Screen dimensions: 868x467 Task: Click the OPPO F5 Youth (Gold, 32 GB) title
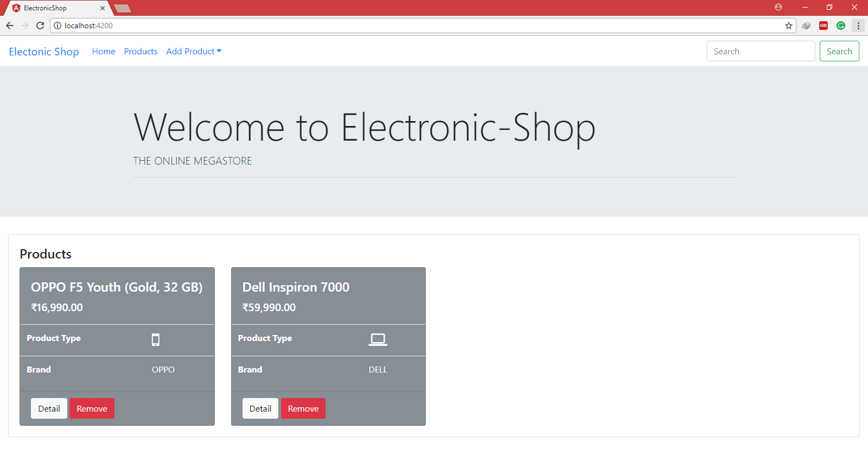point(117,287)
